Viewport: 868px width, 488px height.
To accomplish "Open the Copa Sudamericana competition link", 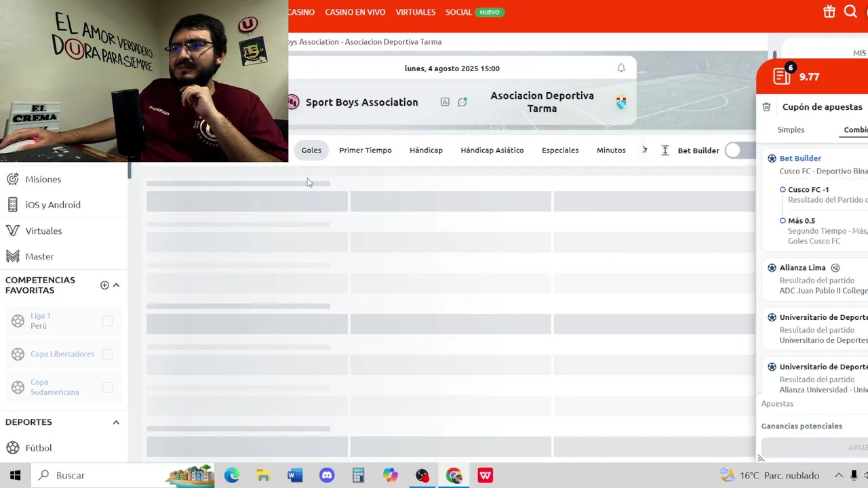I will (x=55, y=387).
